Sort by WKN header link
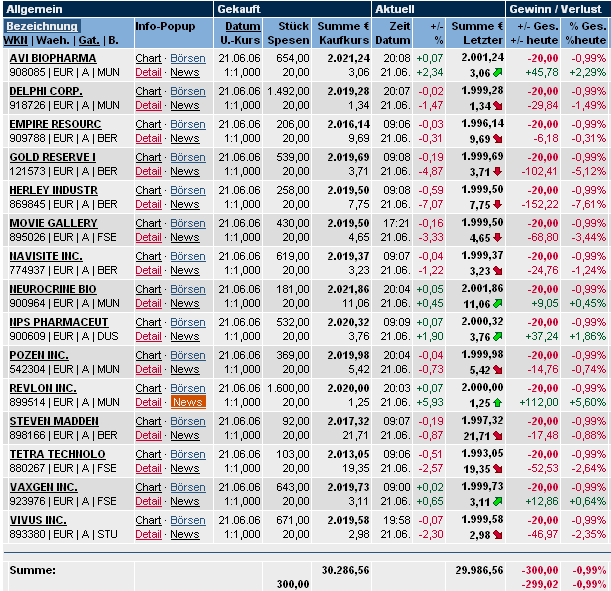Screen dimensions: 611x591 16,41
